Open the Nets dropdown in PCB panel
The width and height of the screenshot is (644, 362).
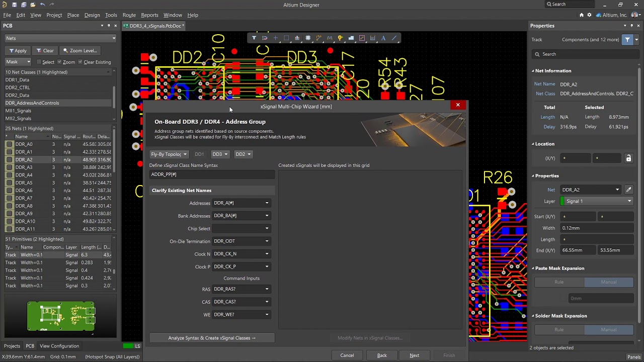pos(60,38)
